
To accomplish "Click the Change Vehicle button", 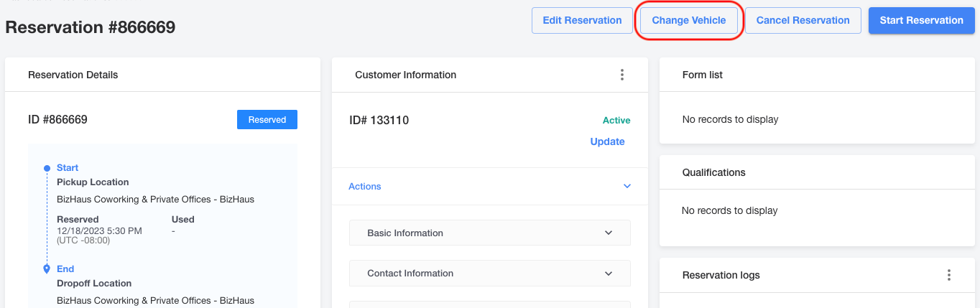I will 689,20.
